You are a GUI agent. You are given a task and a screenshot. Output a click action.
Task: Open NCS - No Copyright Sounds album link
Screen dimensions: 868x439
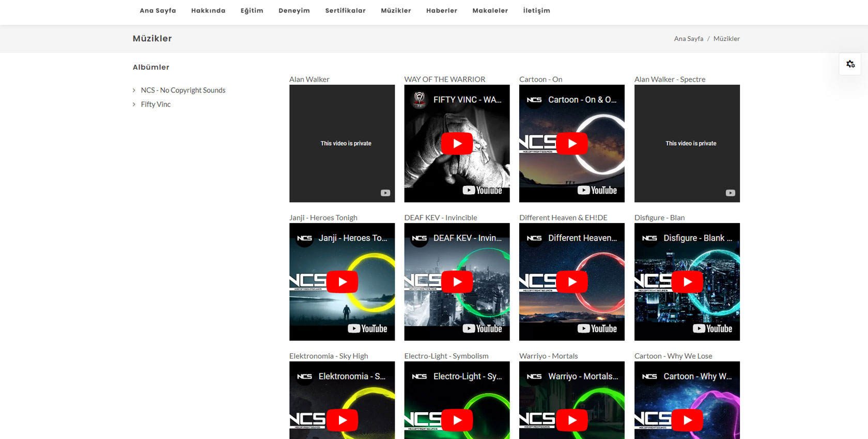[x=183, y=90]
